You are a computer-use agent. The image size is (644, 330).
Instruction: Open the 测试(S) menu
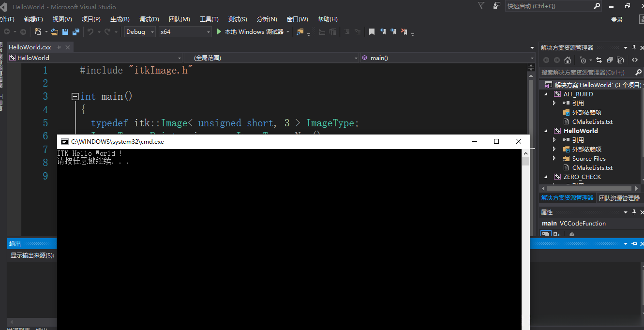tap(238, 19)
